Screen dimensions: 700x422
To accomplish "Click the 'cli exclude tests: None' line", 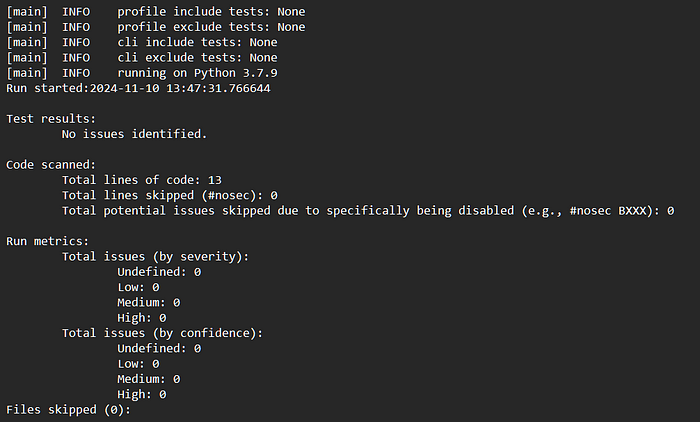I will coord(197,58).
